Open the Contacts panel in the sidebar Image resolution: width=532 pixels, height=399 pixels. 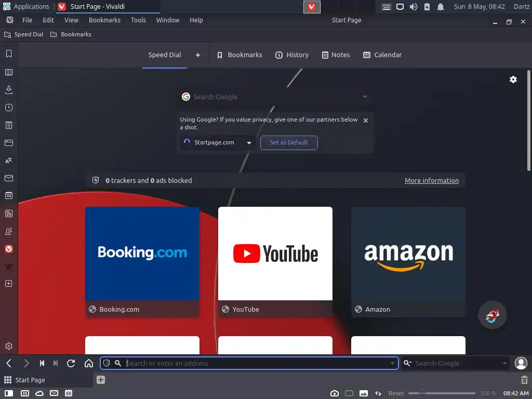[9, 231]
